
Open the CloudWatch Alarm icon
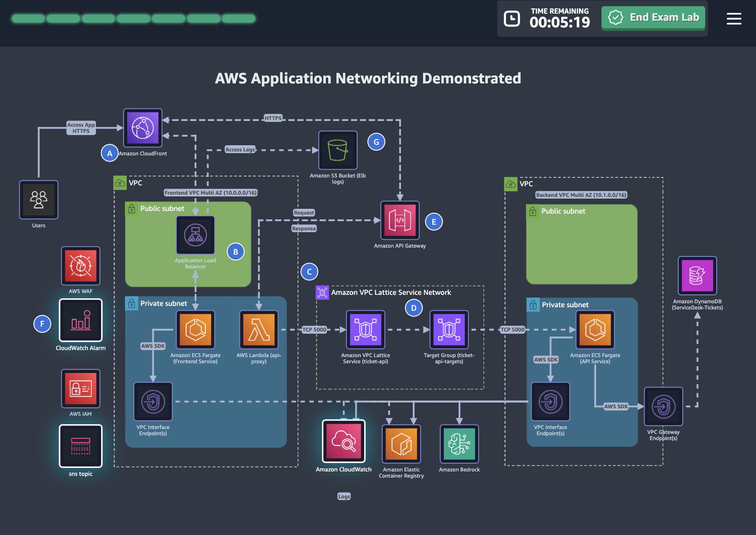coord(81,320)
